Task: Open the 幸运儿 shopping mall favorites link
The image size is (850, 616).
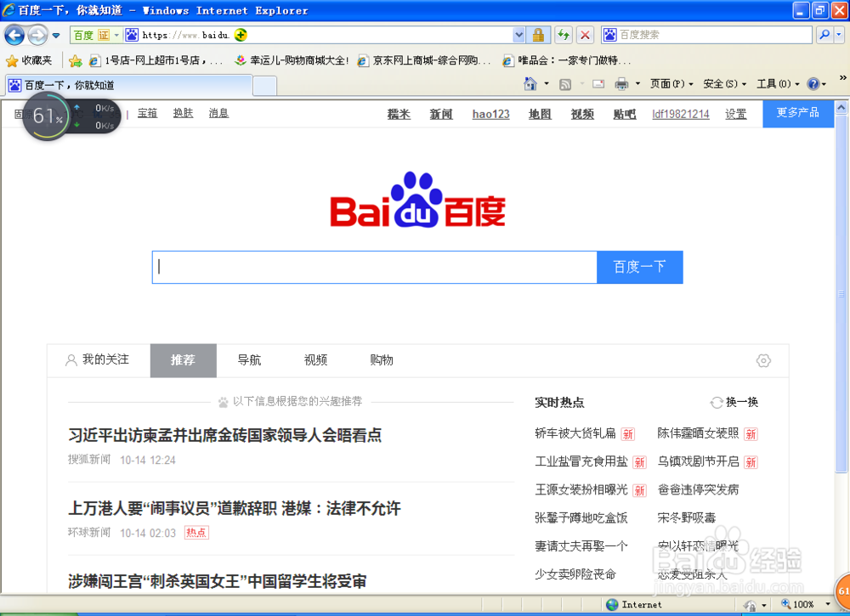Action: [x=291, y=60]
